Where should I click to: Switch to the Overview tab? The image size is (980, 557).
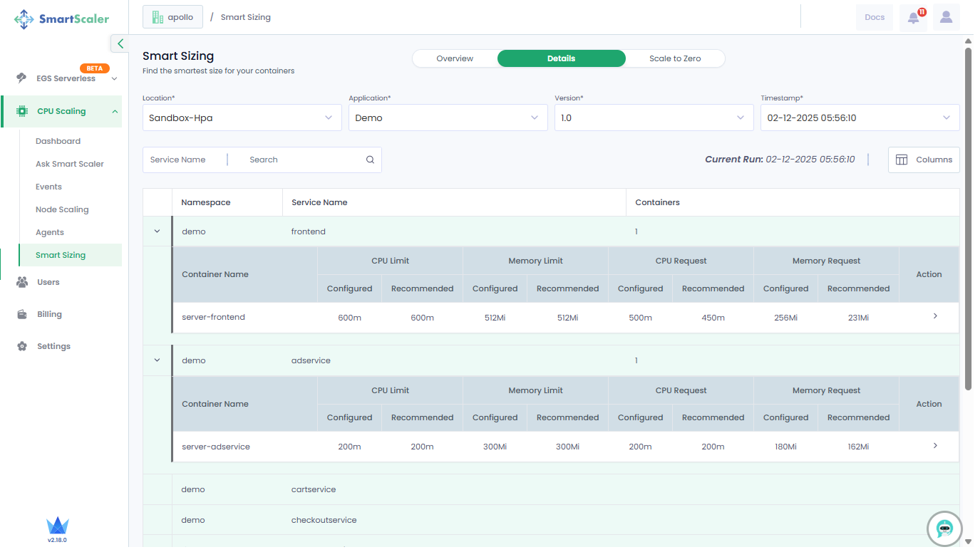point(455,58)
